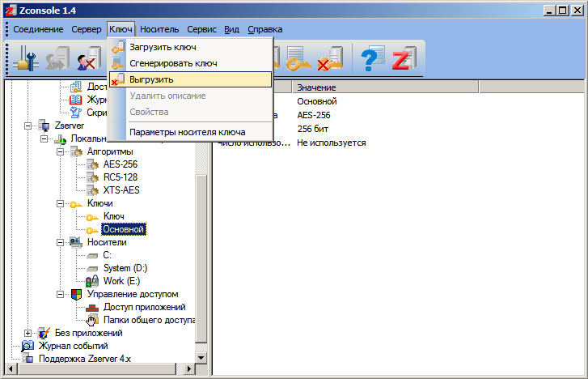Viewport: 588px width, 379px height.
Task: Select Поддержка Zserver 4.x
Action: coord(85,359)
